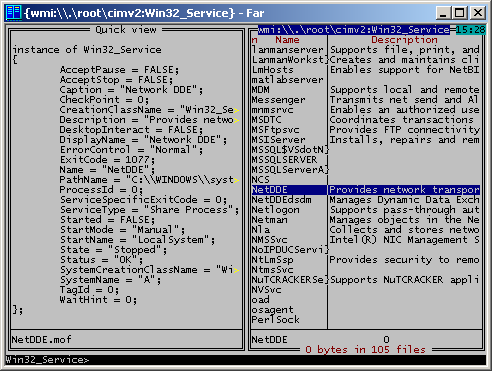Click the Win32_Service> command line prompt

[x=47, y=360]
